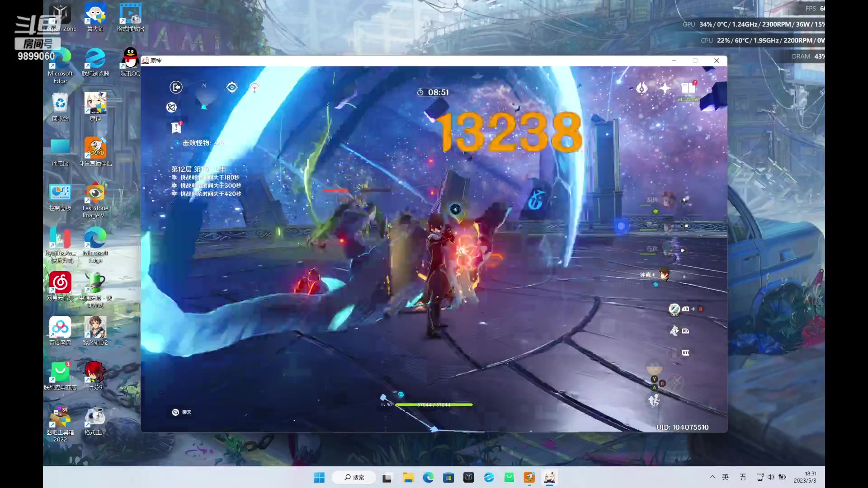Toggle the 英 input language indicator

(726, 477)
